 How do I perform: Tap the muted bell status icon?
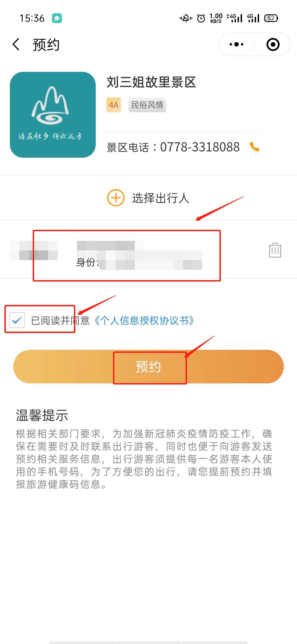(186, 18)
